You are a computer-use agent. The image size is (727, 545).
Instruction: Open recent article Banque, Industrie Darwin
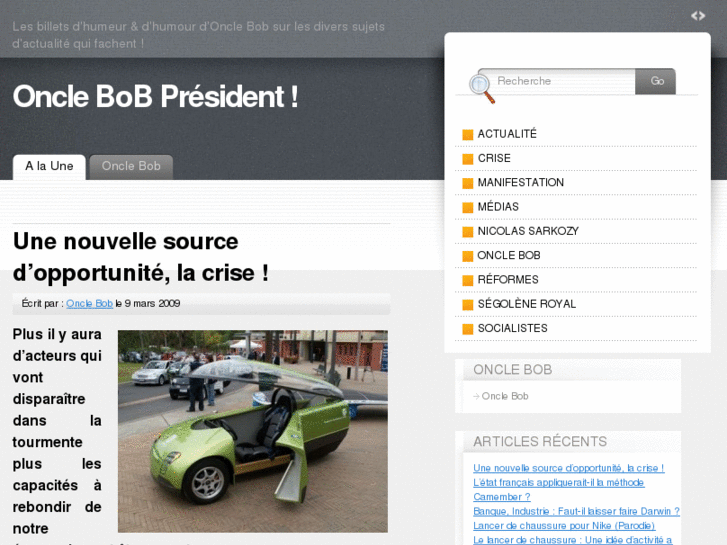(576, 511)
